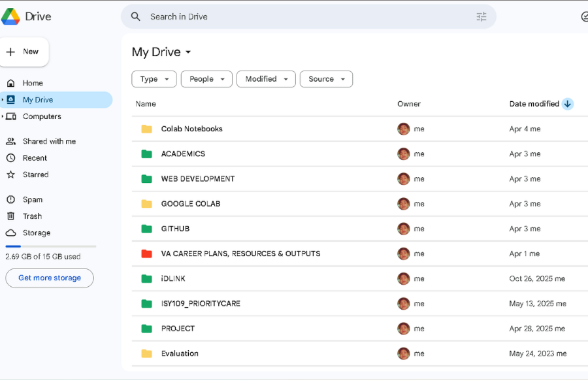Click owner avatar in Evaluation row

pyautogui.click(x=404, y=353)
